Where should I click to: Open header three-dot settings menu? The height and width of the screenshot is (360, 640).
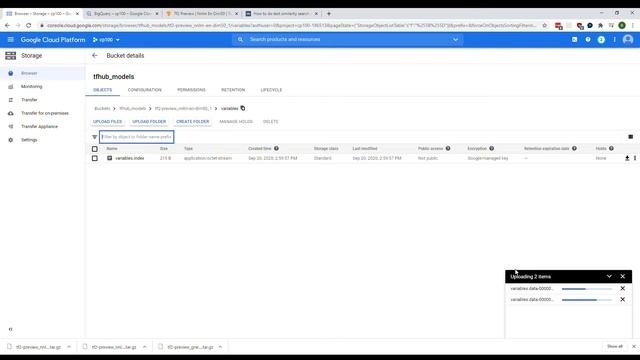[x=614, y=40]
